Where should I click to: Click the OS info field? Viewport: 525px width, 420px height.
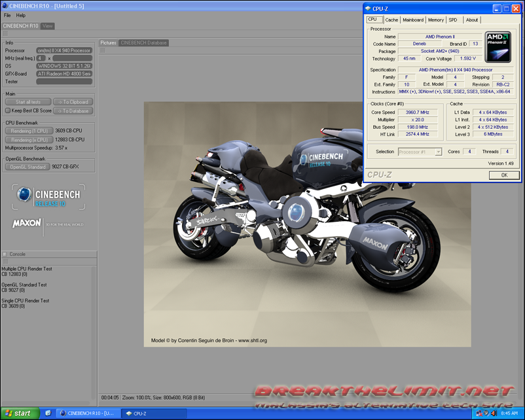click(64, 66)
